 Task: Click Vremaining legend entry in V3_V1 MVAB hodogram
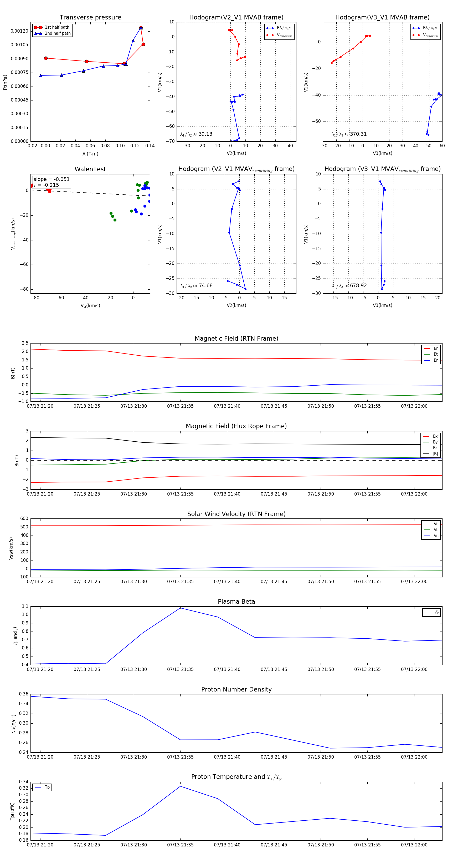click(x=425, y=35)
